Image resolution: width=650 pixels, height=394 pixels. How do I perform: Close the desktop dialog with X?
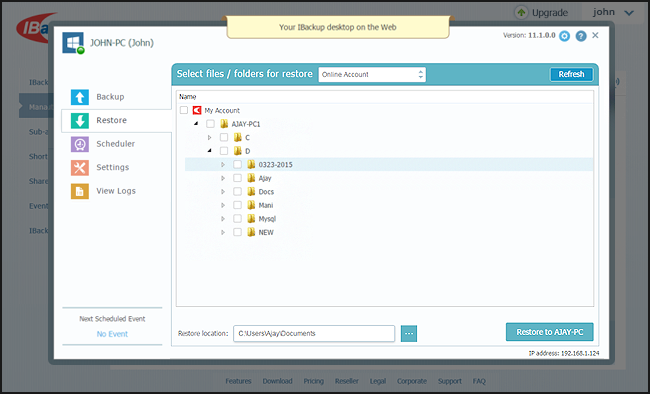coord(595,35)
